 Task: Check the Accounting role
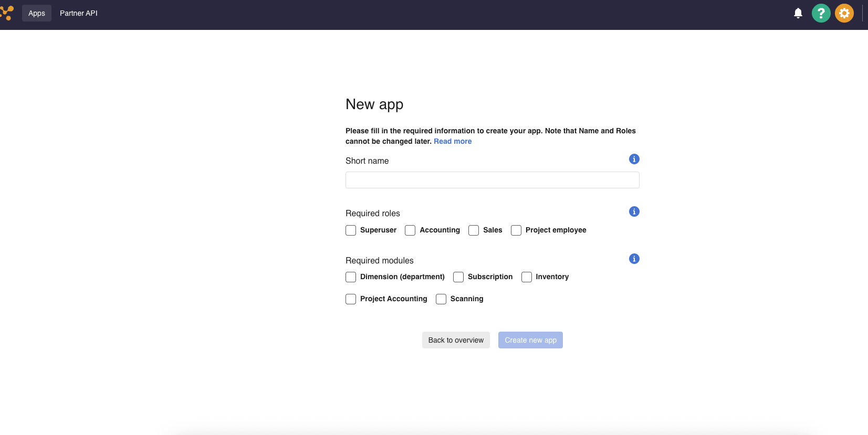pyautogui.click(x=410, y=230)
